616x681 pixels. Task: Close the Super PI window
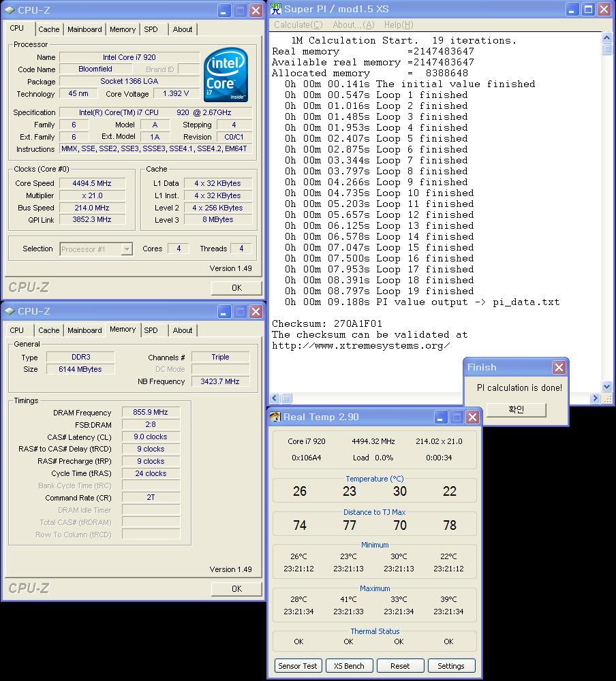coord(604,10)
